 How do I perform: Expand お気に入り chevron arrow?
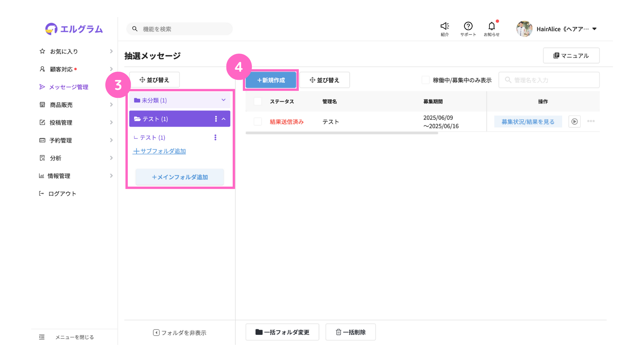(111, 51)
